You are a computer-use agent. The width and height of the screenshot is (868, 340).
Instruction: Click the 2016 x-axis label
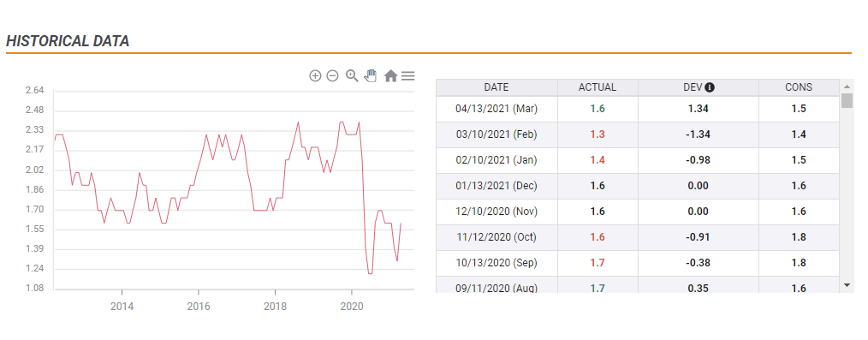click(199, 307)
